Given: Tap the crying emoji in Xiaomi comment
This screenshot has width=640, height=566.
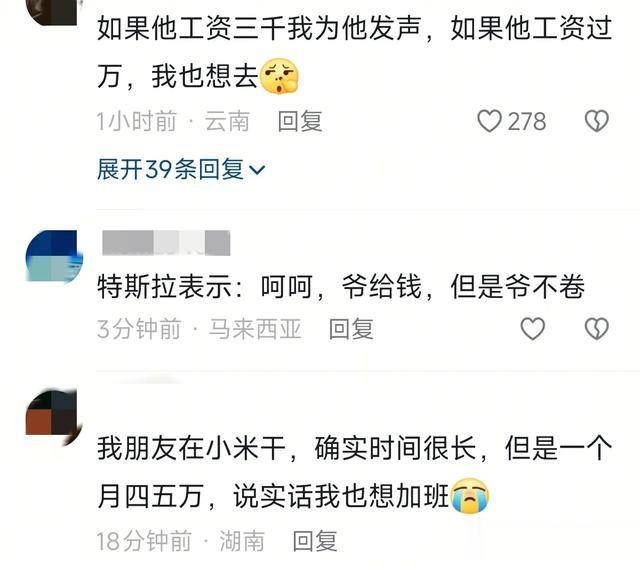Looking at the screenshot, I should [470, 495].
